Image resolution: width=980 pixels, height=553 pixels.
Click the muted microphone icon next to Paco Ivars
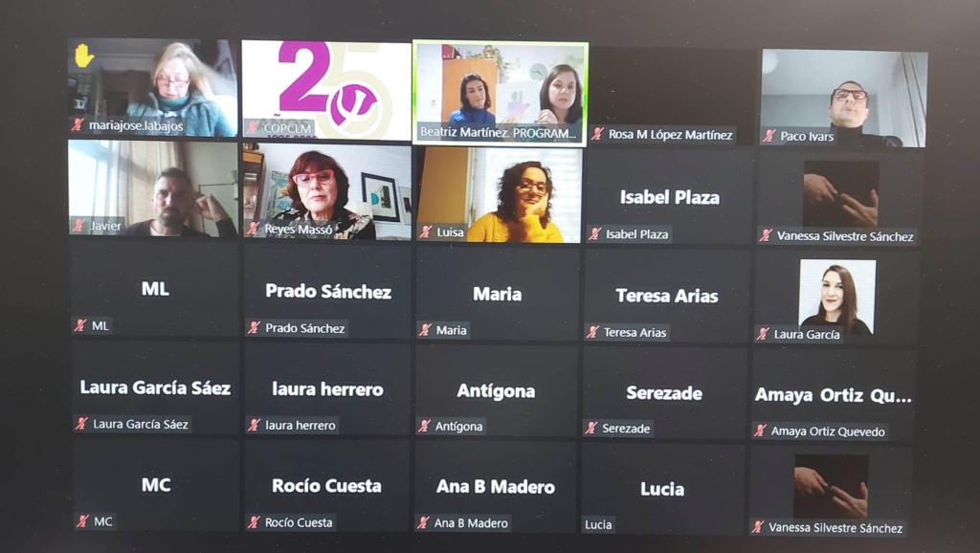(x=769, y=136)
